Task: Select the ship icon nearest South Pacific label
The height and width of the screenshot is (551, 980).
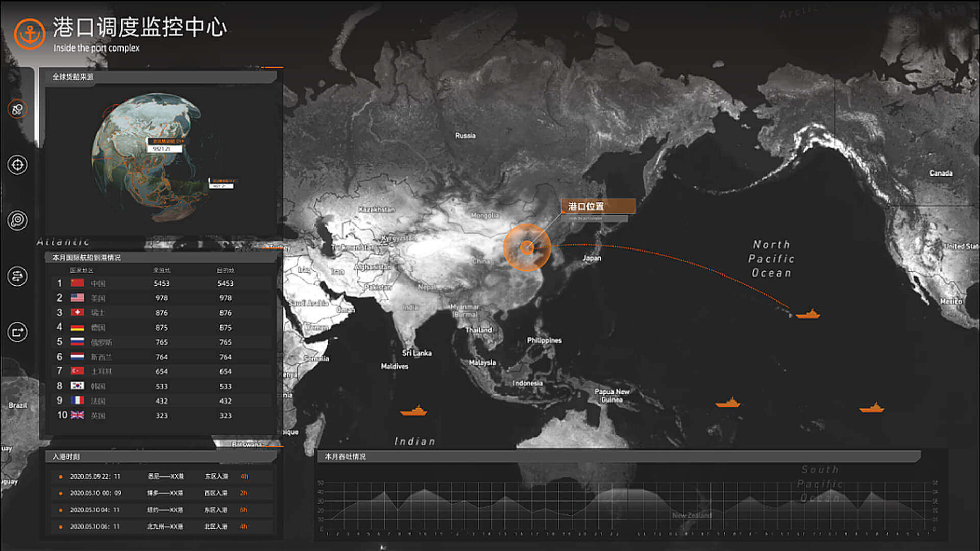Action: tap(871, 408)
